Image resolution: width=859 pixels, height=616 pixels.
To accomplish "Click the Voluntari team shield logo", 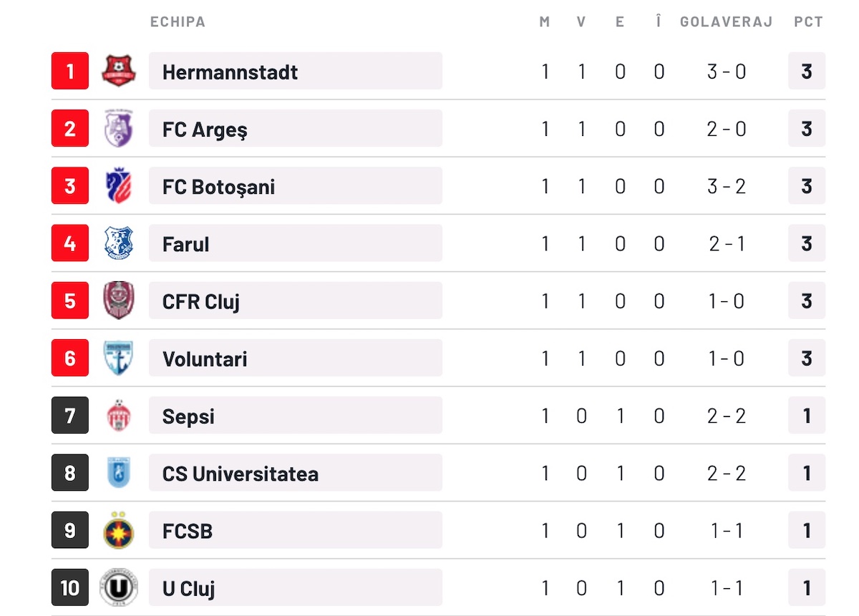I will pyautogui.click(x=119, y=358).
